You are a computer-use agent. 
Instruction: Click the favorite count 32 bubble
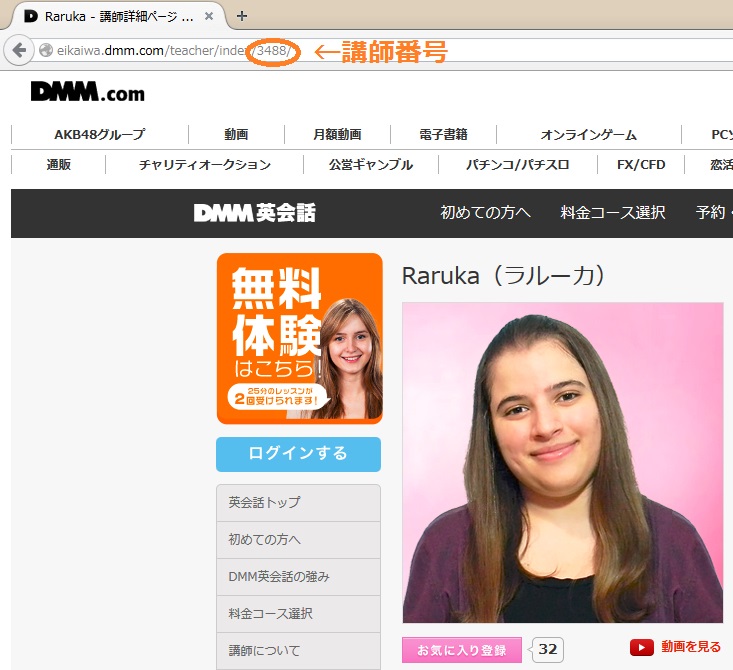[x=547, y=649]
